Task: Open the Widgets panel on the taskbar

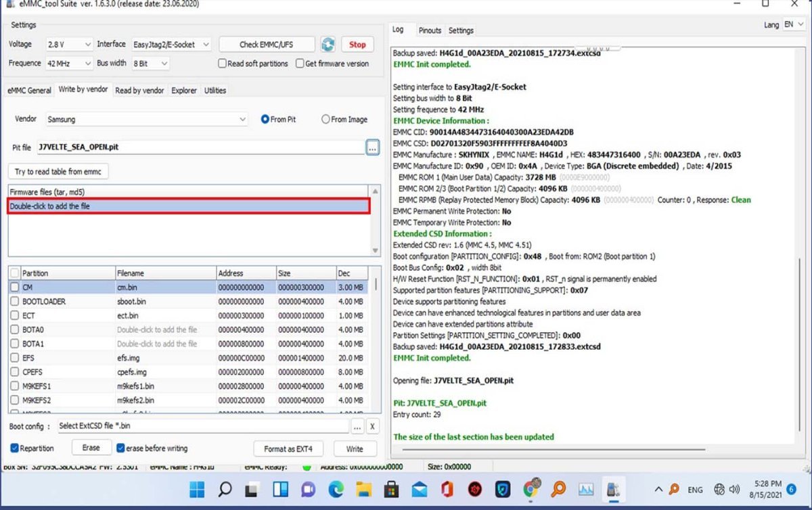Action: [279, 489]
